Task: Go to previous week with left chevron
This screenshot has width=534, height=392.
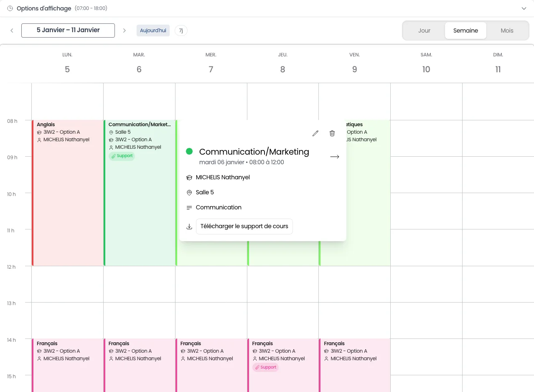Action: 12,31
